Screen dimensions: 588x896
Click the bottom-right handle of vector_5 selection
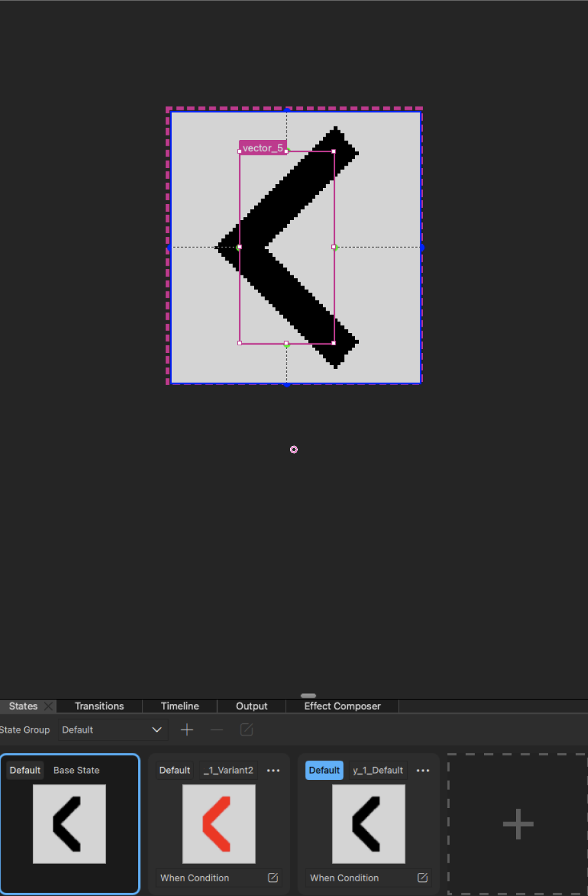pos(334,343)
